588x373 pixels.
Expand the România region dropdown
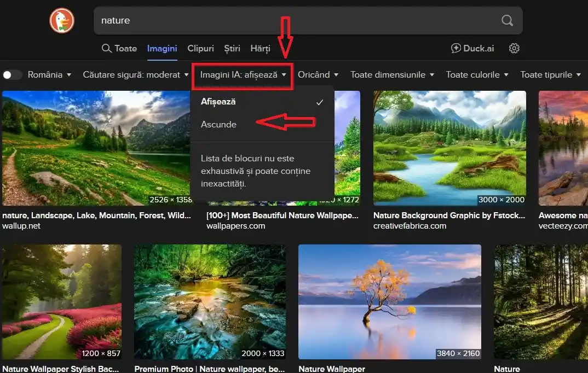click(49, 75)
